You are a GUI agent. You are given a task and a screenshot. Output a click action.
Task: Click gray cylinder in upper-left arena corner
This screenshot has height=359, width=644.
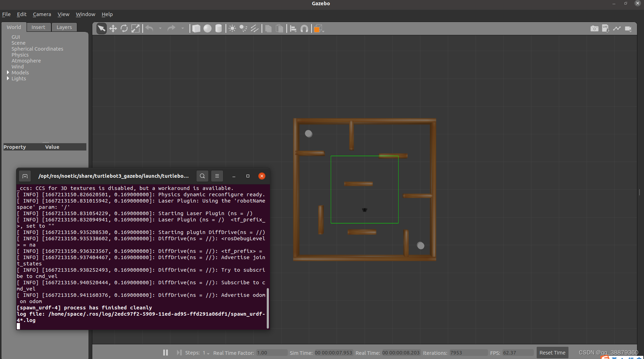(308, 133)
